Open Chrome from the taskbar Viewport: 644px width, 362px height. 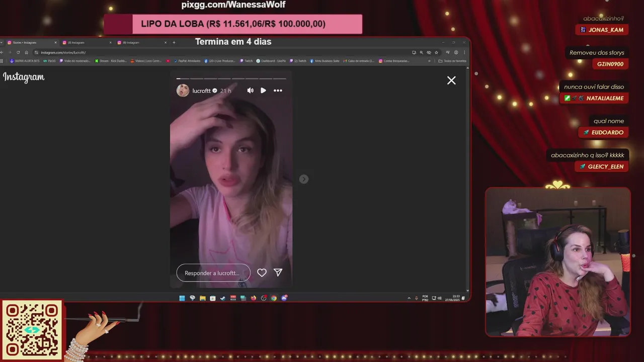point(274,298)
